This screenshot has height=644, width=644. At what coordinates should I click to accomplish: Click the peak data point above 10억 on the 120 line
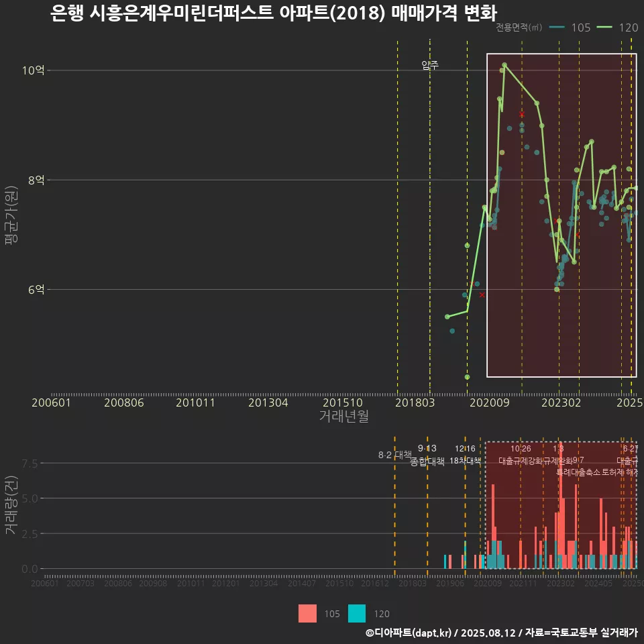(x=504, y=65)
